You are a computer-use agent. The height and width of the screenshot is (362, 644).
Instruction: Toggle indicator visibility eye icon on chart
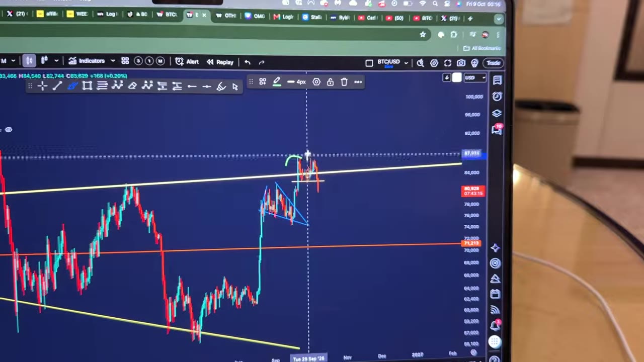pyautogui.click(x=8, y=130)
